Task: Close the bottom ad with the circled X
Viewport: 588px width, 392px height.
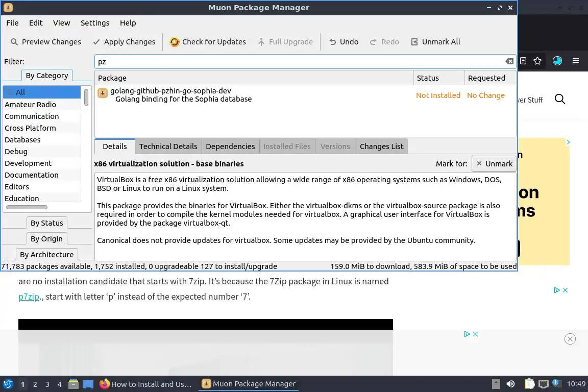Action: [x=570, y=339]
